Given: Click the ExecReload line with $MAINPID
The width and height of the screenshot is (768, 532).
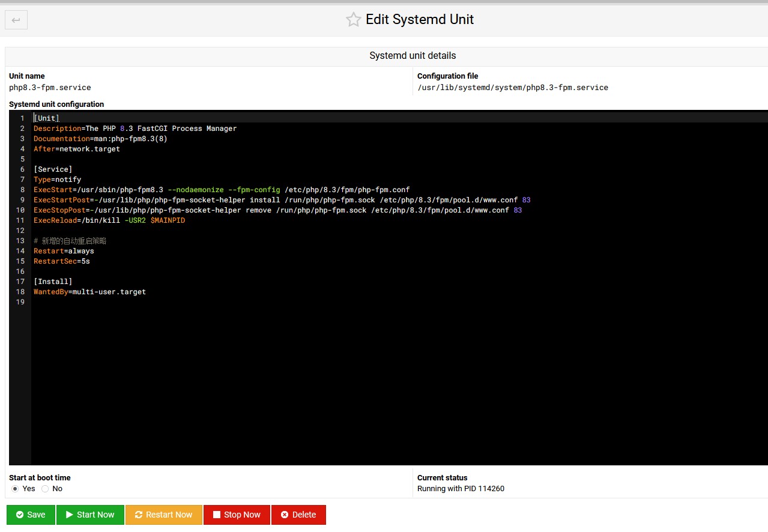Looking at the screenshot, I should [x=109, y=220].
